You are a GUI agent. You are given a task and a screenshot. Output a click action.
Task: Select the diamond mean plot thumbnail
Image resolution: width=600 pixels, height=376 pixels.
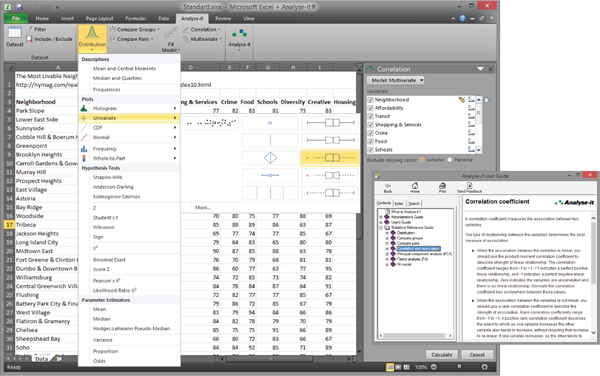click(x=270, y=158)
